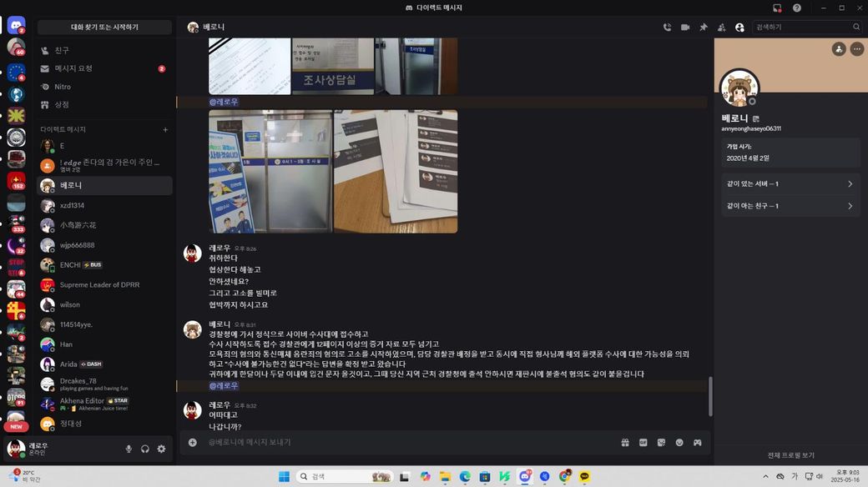
Task: Start a video call from header
Action: coord(685,28)
